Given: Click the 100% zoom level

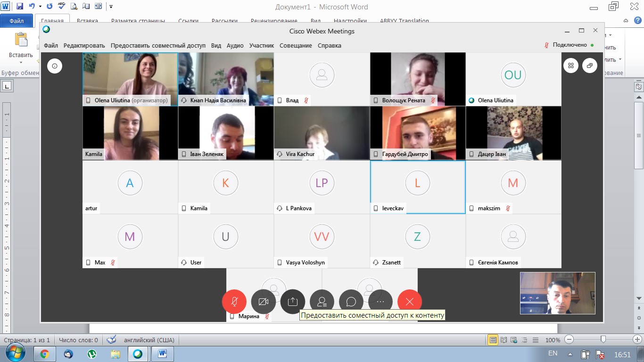Looking at the screenshot, I should (553, 340).
